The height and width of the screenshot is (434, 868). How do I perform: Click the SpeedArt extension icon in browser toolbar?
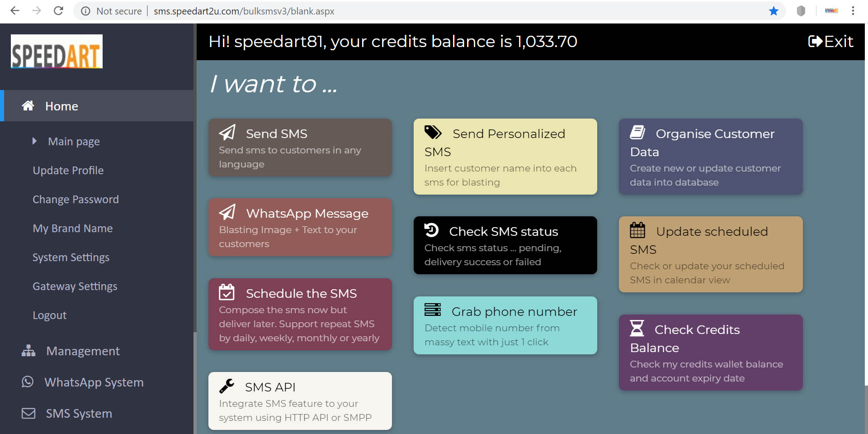pyautogui.click(x=831, y=11)
